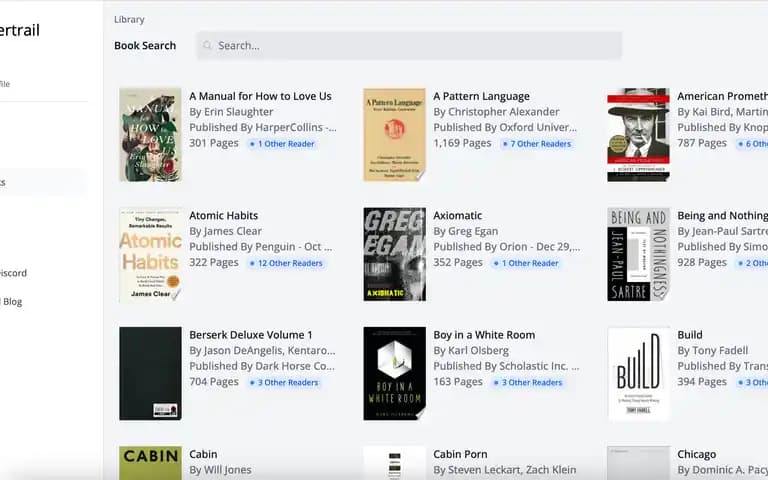Select the title A Manual for How to Love Us

(261, 96)
